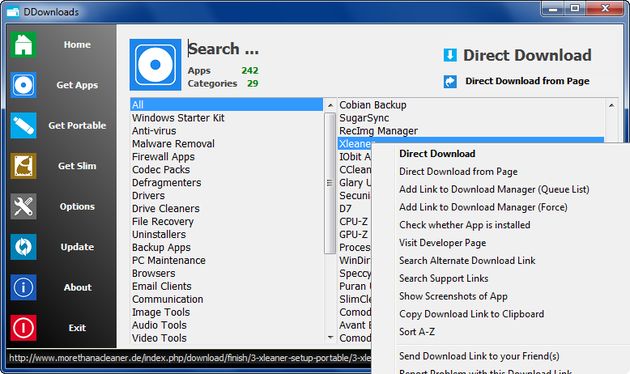Open the Options label in sidebar
This screenshot has height=374, width=630.
tap(77, 206)
